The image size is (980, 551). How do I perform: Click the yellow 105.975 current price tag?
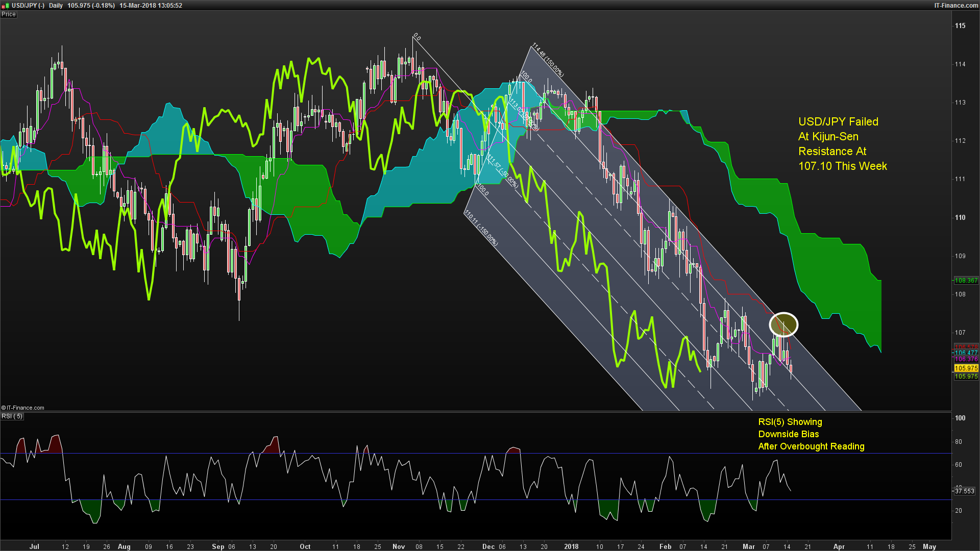[x=966, y=368]
